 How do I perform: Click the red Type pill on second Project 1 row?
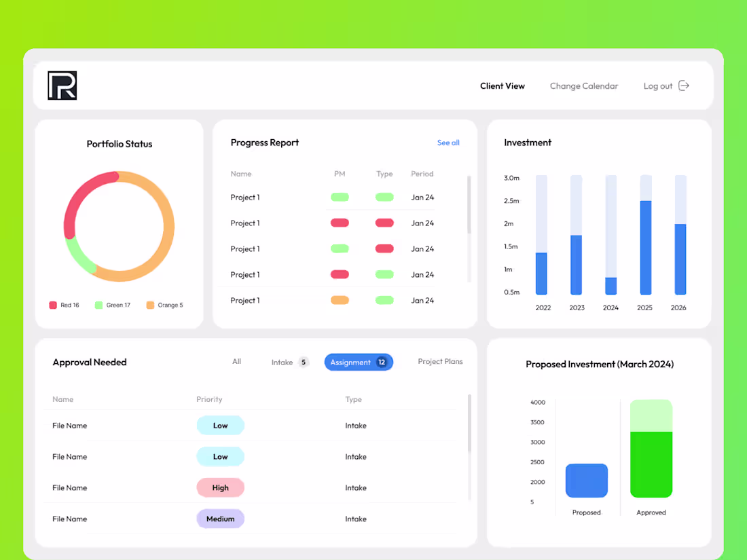[384, 223]
